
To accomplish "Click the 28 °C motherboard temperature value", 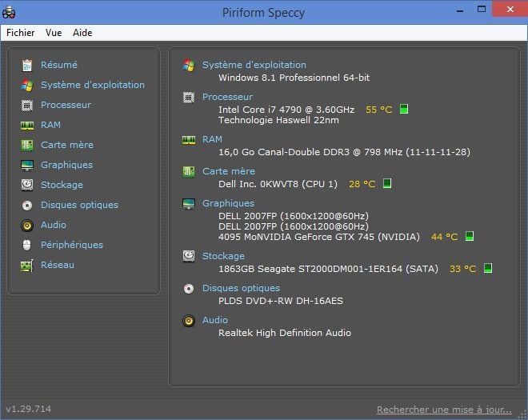I will pos(362,184).
